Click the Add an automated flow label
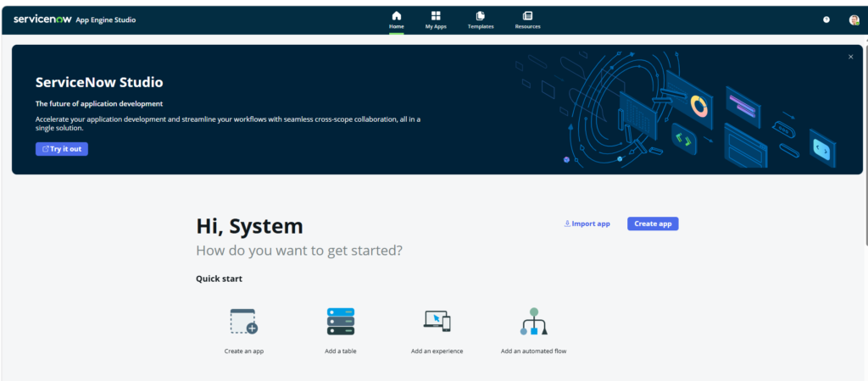868x381 pixels. 533,351
